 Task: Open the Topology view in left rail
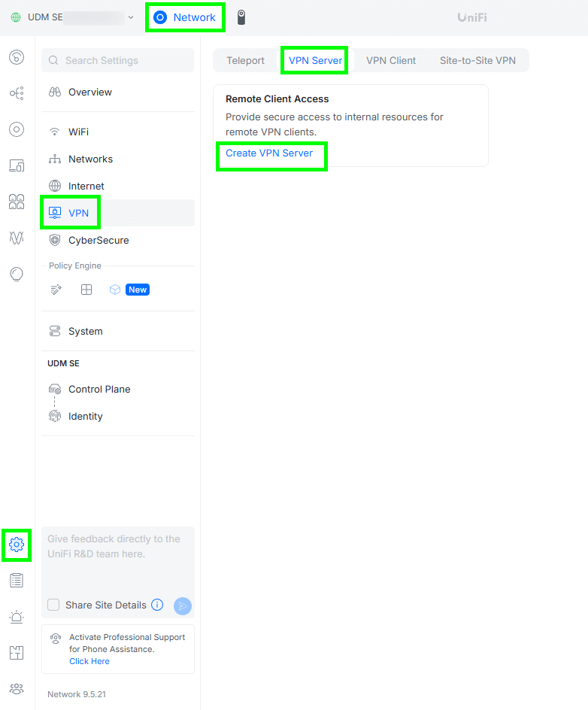tap(17, 93)
